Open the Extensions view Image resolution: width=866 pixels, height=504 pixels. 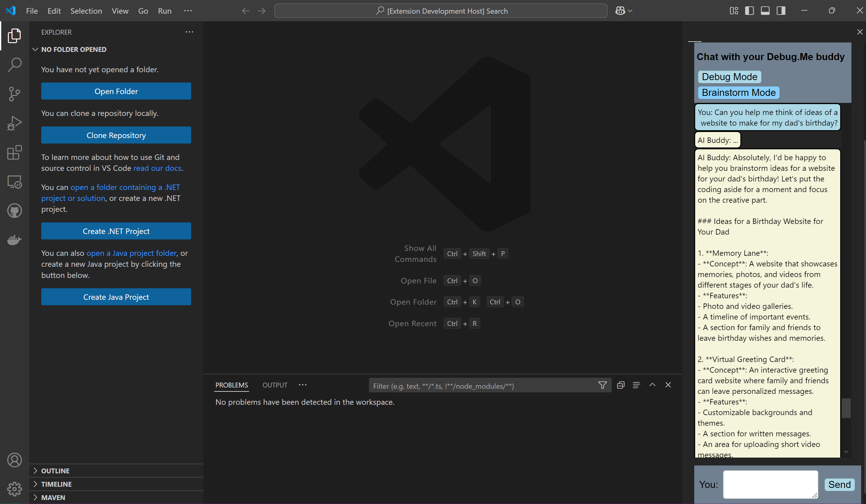point(15,152)
